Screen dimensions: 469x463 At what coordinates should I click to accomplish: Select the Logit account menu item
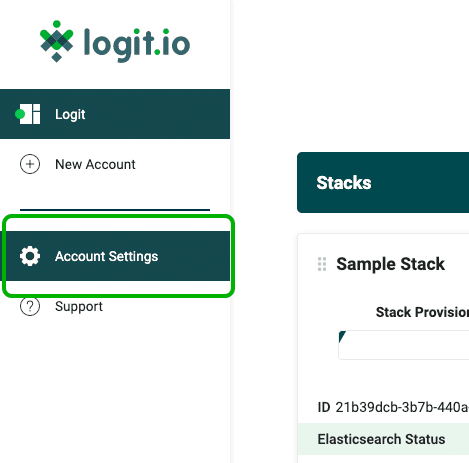[x=115, y=114]
